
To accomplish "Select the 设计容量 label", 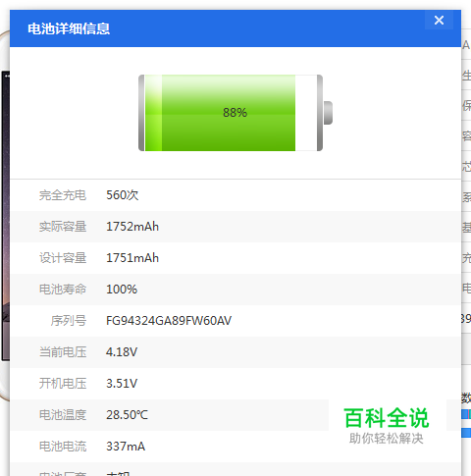I will coord(63,258).
